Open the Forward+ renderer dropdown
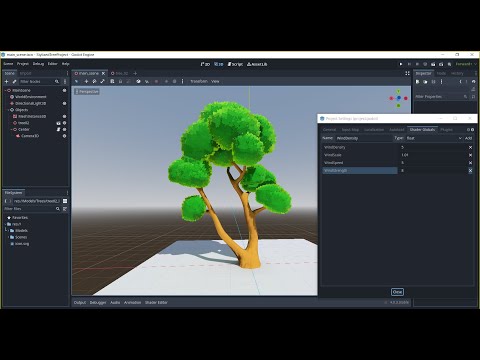The image size is (480, 360). click(x=466, y=64)
